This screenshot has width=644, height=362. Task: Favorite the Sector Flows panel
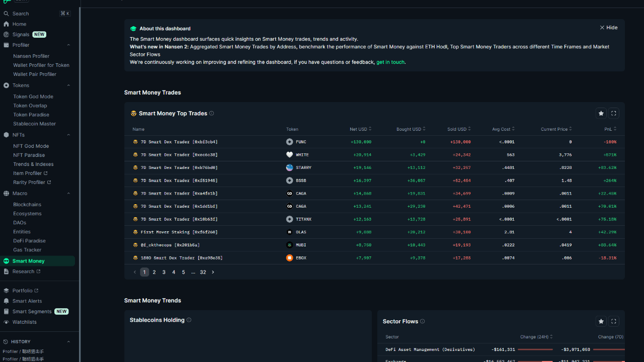coord(601,321)
